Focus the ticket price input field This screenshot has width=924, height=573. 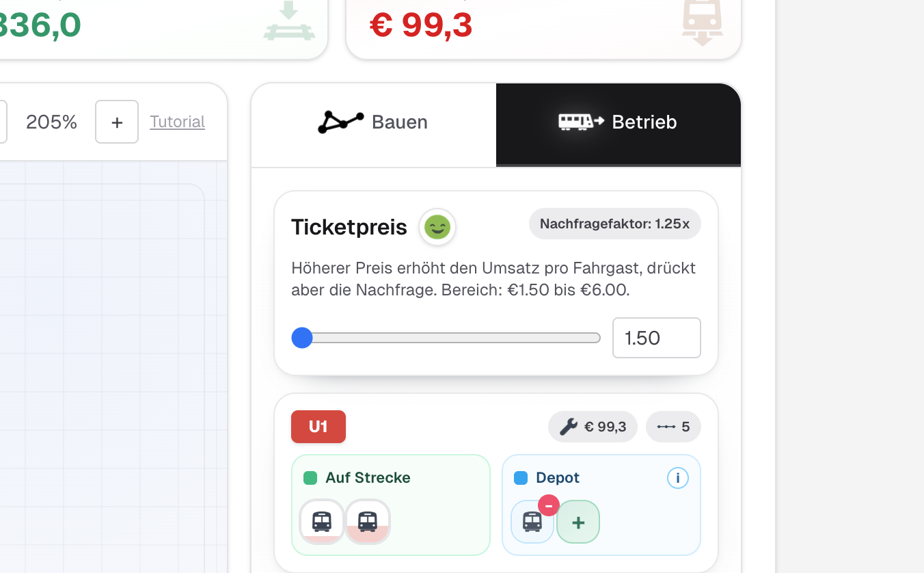656,338
